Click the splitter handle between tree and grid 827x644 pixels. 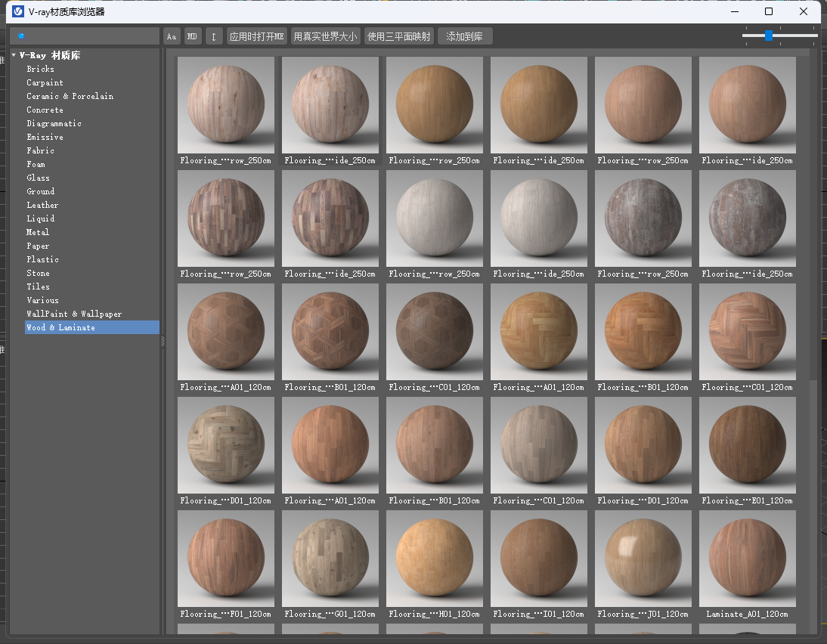[x=163, y=342]
